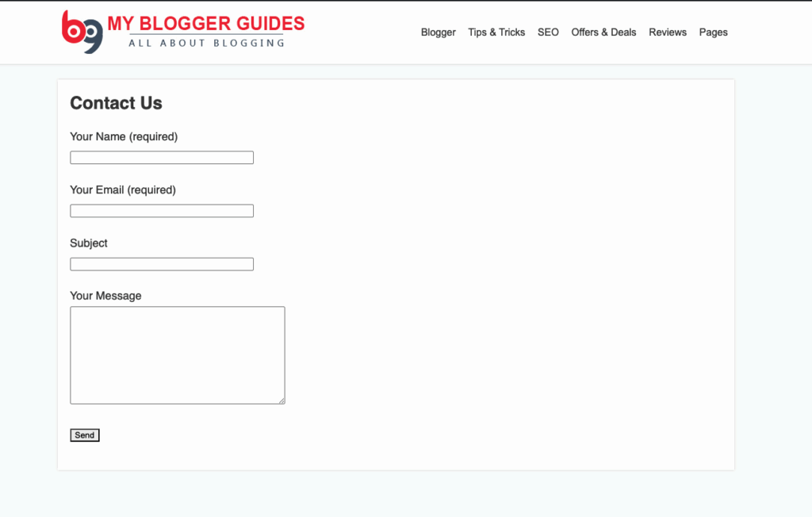Grab the message textarea resize handle
Image resolution: width=812 pixels, height=517 pixels.
282,400
